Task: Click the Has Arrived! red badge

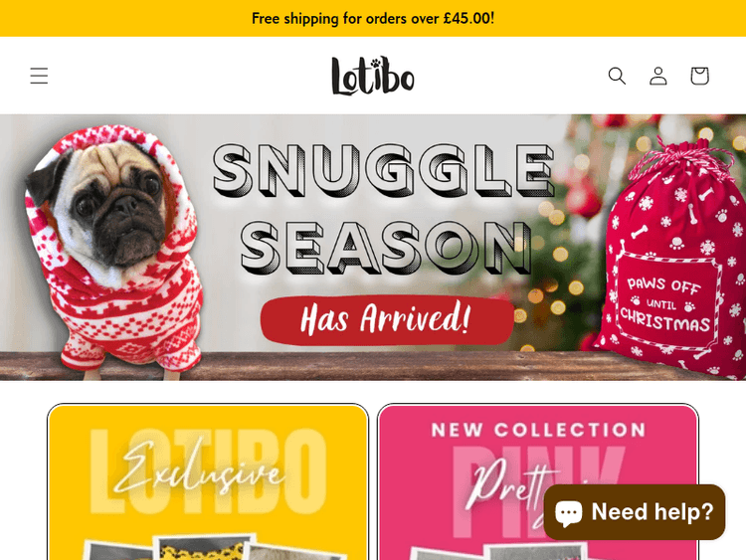Action: pyautogui.click(x=387, y=319)
